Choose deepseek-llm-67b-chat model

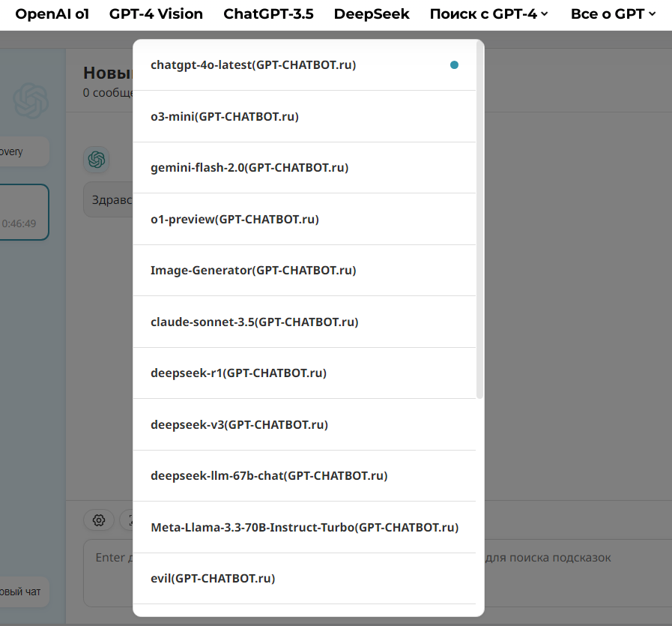[304, 475]
